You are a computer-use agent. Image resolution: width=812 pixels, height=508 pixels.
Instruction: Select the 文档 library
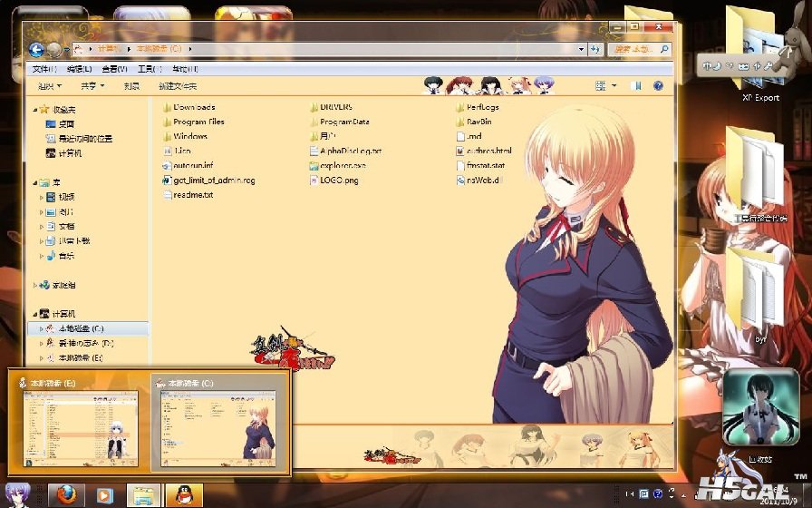[61, 226]
